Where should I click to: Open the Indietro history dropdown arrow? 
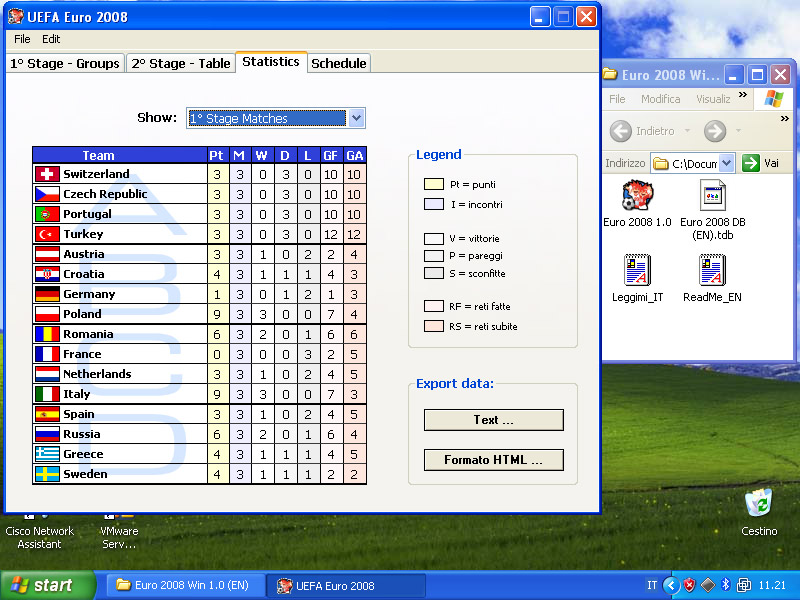[687, 131]
